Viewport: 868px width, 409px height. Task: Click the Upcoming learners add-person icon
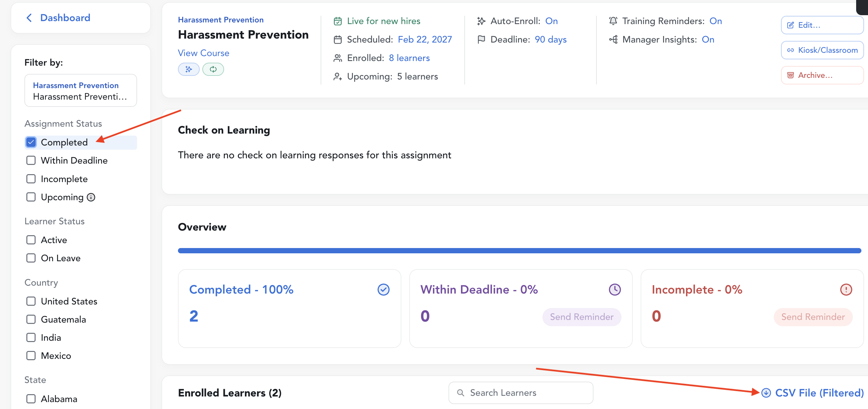point(337,77)
